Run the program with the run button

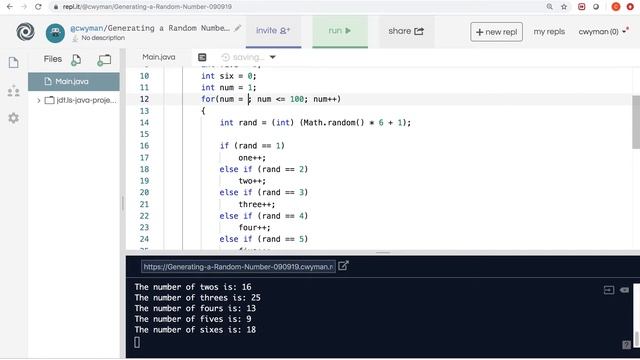(x=340, y=31)
